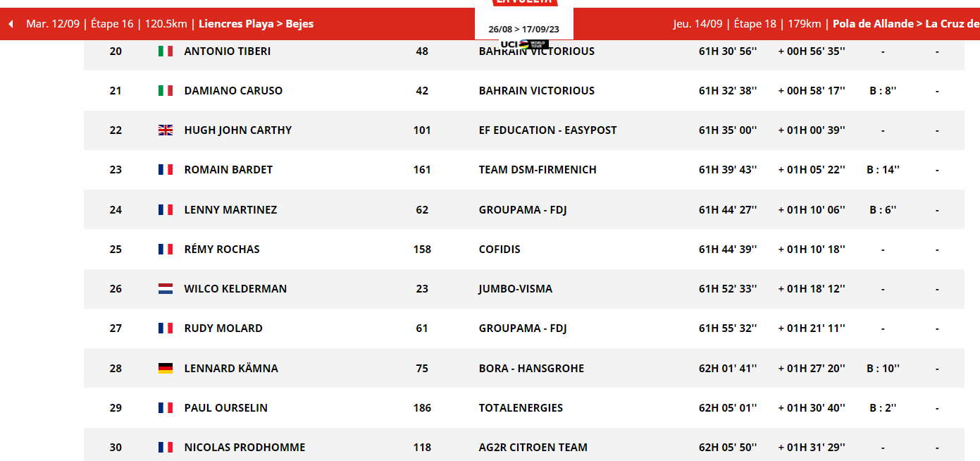Viewport: 980px width, 461px height.
Task: Select rider Rémy Rochas
Action: coord(222,249)
